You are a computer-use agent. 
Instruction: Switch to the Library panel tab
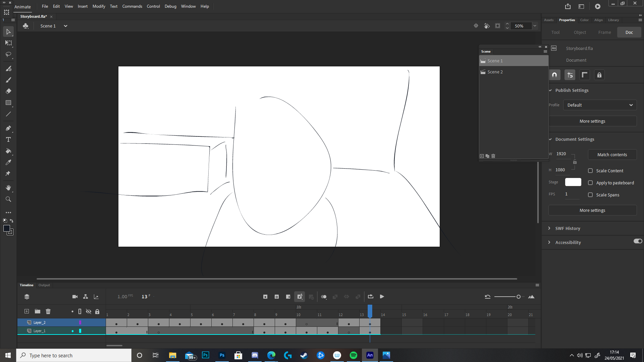613,20
